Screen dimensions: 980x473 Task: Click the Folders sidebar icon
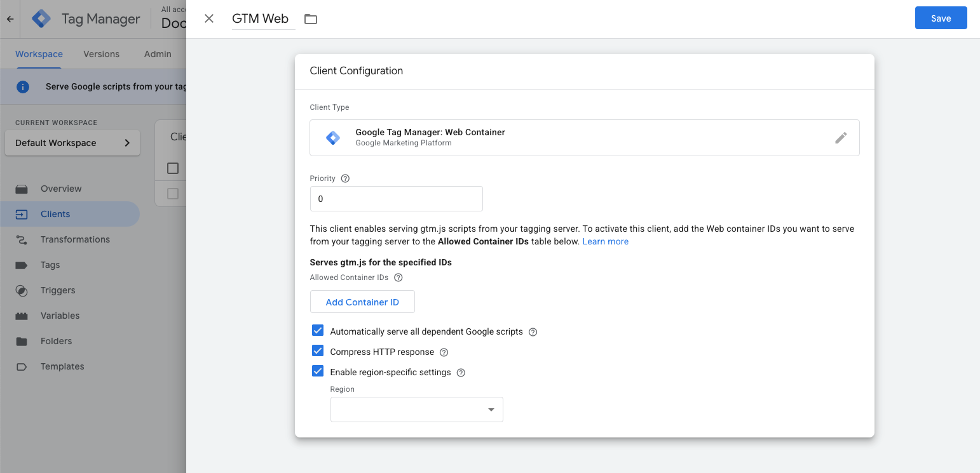(x=22, y=341)
